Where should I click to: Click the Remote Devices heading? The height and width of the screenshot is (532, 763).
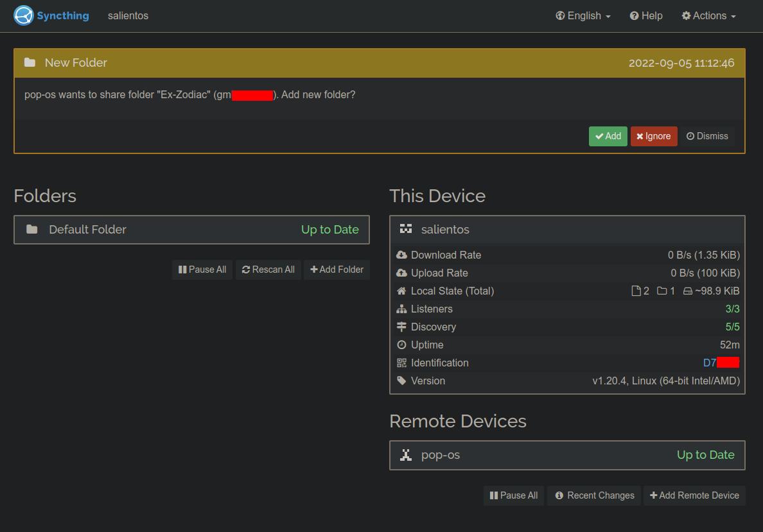coord(458,421)
